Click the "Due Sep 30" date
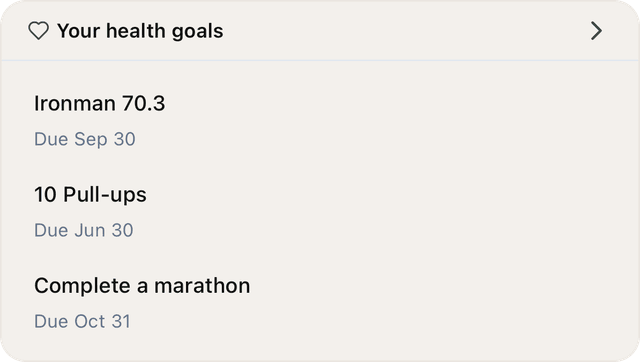Screen dimensions: 640x362 point(85,139)
